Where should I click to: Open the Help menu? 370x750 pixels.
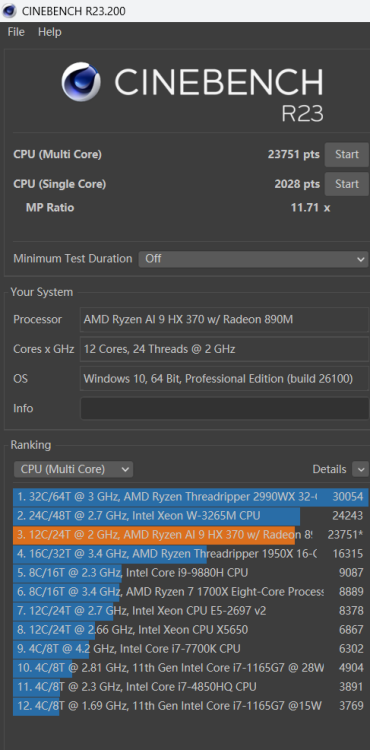(50, 32)
